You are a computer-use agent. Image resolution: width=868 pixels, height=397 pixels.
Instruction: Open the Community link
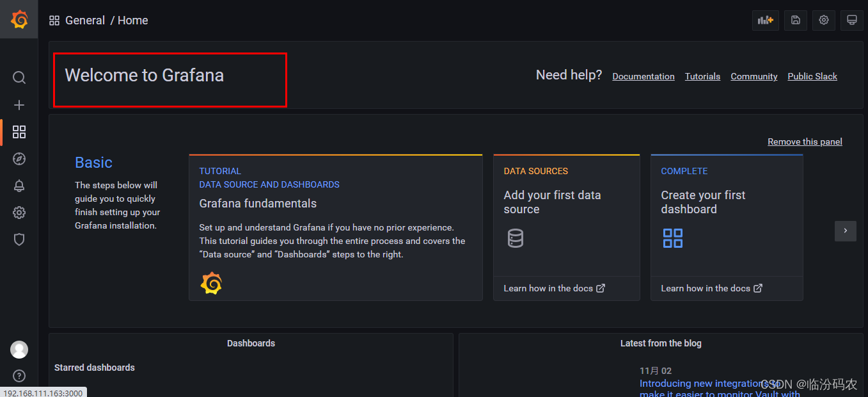click(754, 76)
